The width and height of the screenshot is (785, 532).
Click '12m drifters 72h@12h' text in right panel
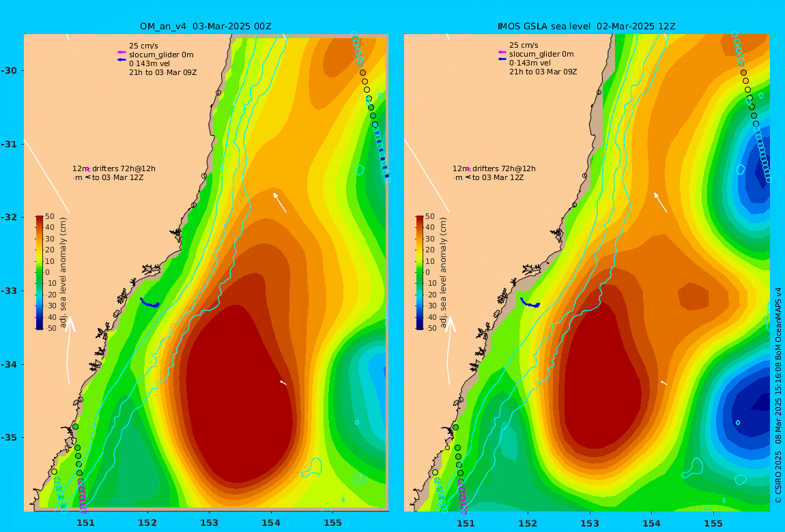[494, 169]
